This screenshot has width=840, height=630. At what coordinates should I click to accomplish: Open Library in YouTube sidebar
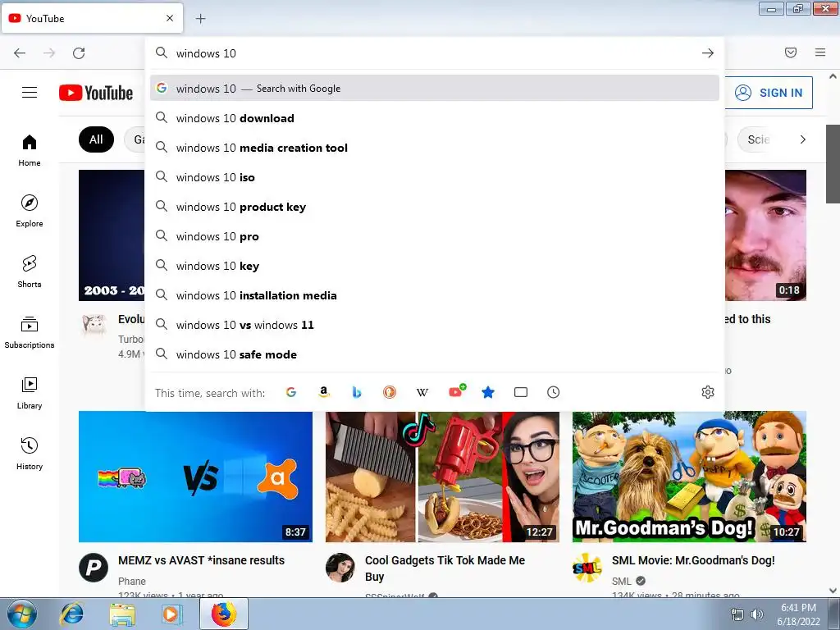coord(30,393)
